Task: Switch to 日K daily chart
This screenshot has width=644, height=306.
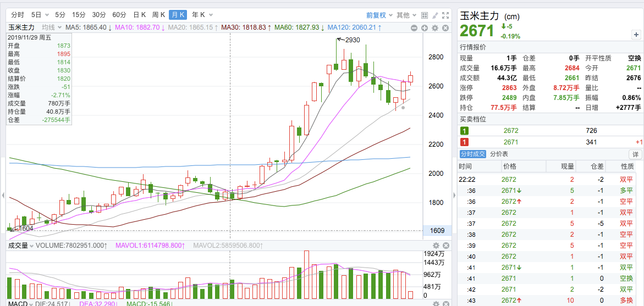Action: 140,15
